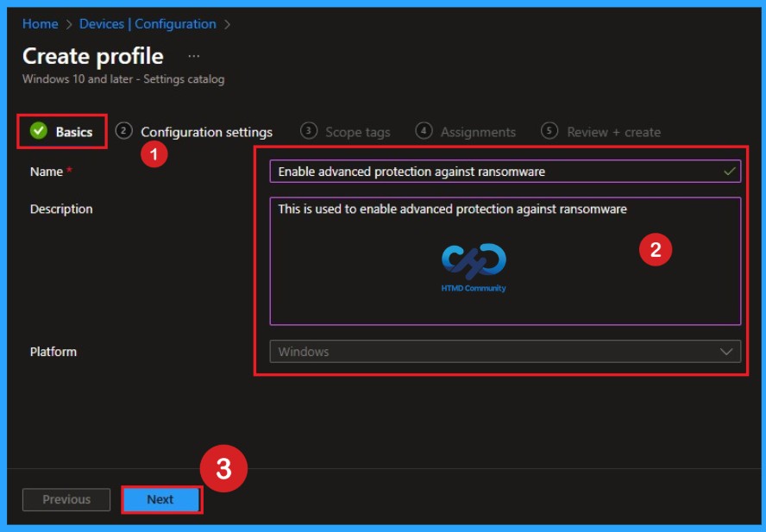This screenshot has height=532, width=766.
Task: Click the green validation check in the Name field
Action: click(x=729, y=171)
